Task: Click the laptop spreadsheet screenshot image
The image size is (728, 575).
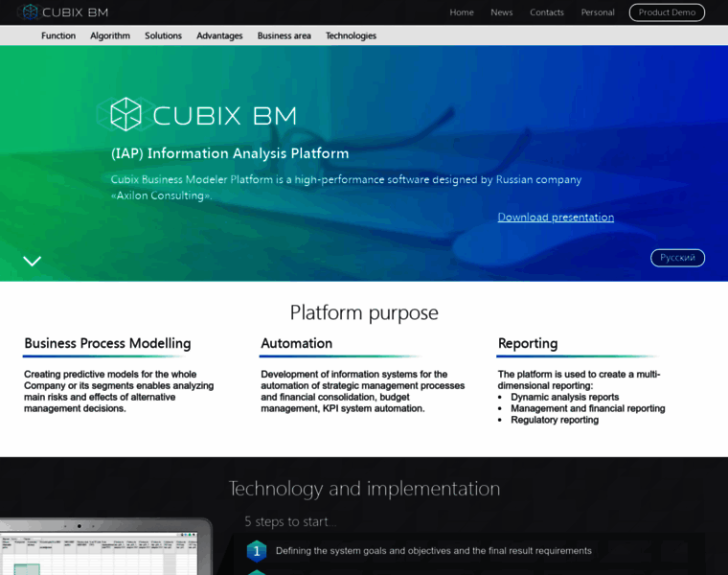Action: 106,546
